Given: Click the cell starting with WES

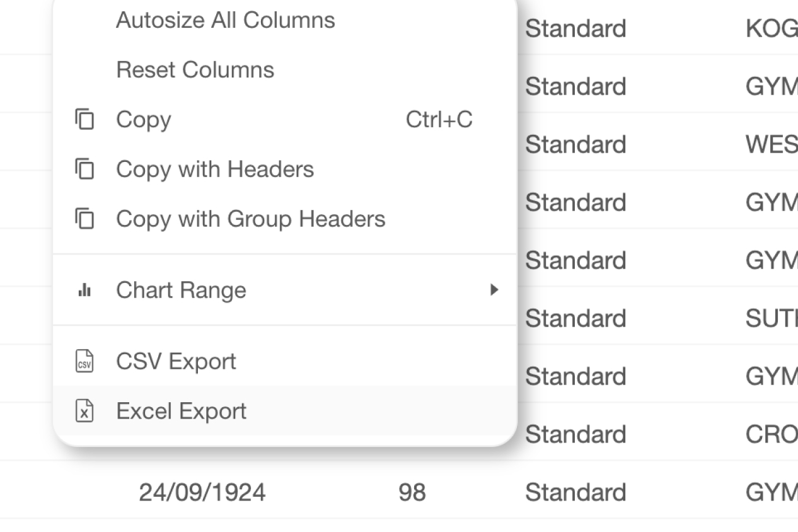Looking at the screenshot, I should (771, 144).
